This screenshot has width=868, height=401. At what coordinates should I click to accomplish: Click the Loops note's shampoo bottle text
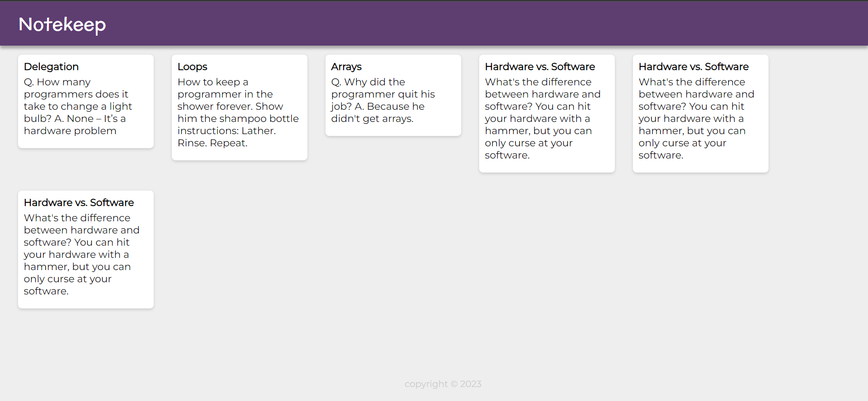(x=238, y=112)
